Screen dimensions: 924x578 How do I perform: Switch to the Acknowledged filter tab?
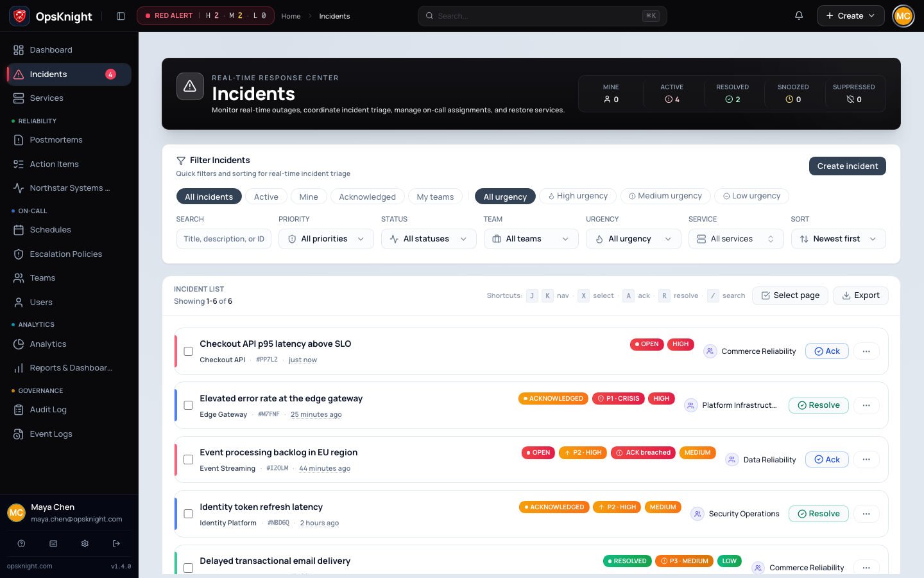[x=368, y=197]
